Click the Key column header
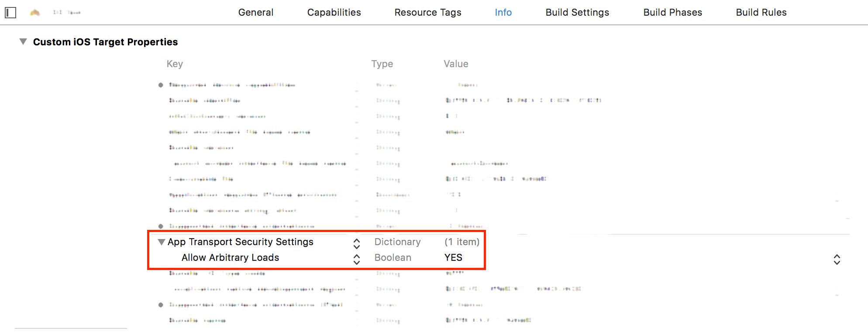 [175, 64]
